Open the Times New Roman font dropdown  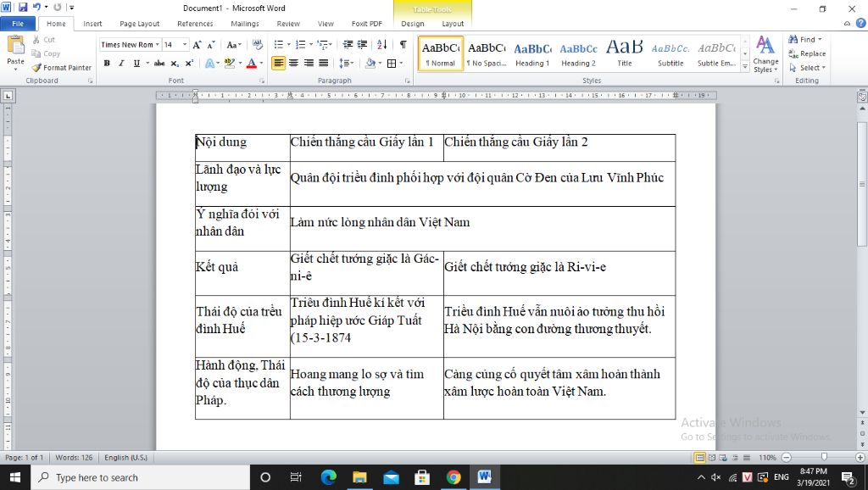[x=131, y=44]
